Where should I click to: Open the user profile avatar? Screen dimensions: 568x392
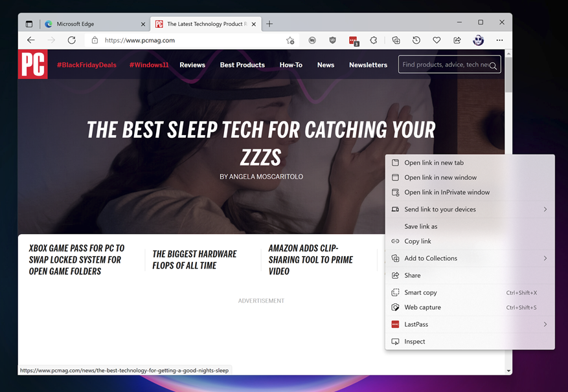478,40
